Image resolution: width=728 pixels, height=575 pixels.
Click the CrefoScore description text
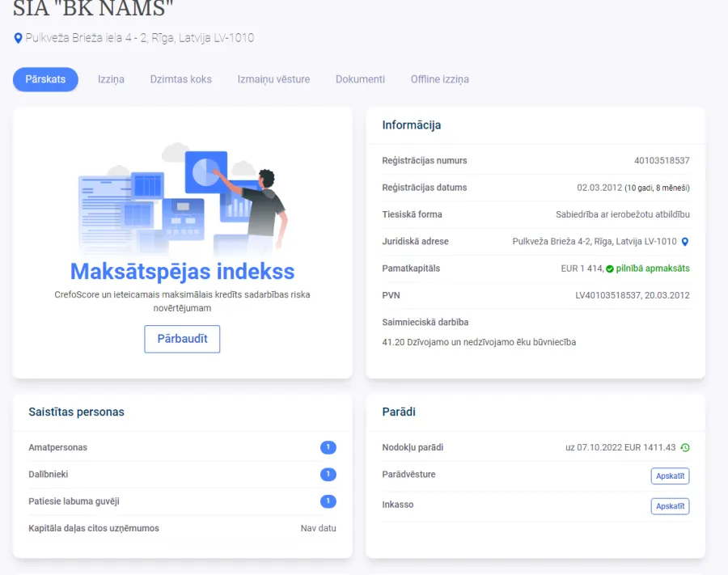pyautogui.click(x=183, y=301)
